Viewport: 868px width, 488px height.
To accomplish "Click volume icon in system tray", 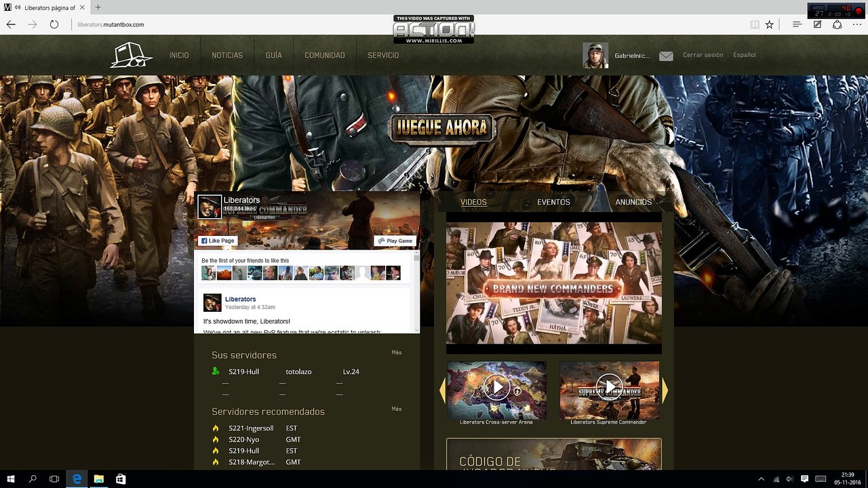I will pos(790,479).
